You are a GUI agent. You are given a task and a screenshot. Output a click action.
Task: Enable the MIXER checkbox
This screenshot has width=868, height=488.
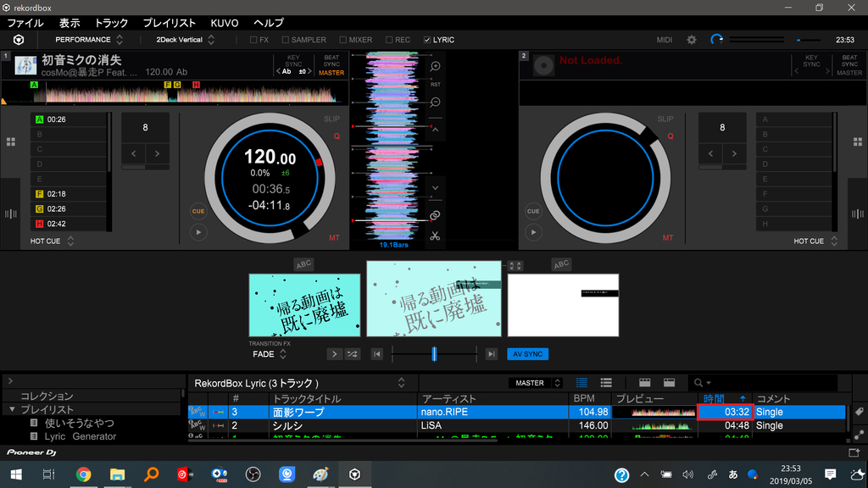(343, 40)
